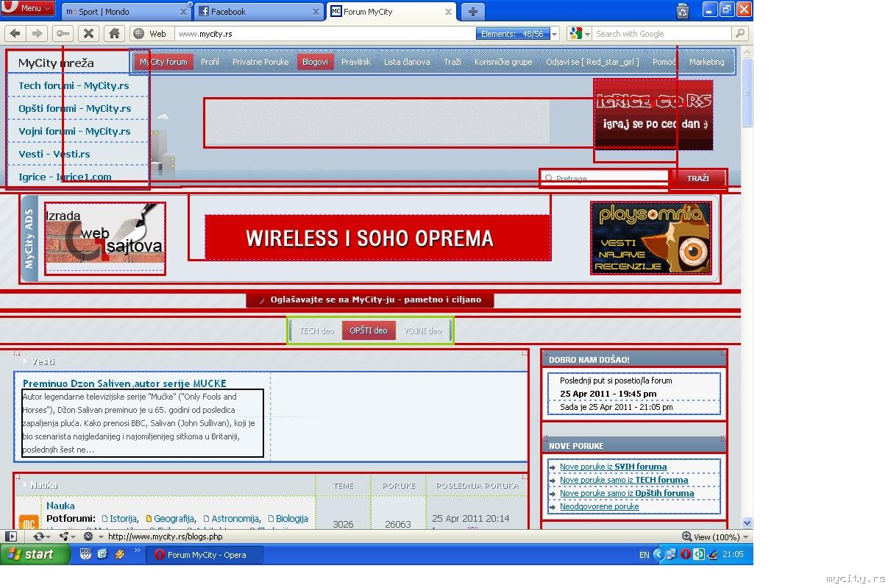
Task: Select the OPŠTI deo section tab
Action: [x=369, y=330]
